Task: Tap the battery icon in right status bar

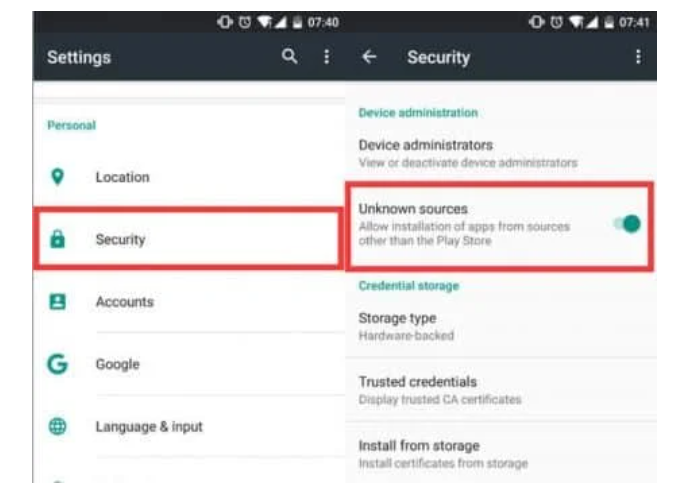Action: [x=608, y=22]
